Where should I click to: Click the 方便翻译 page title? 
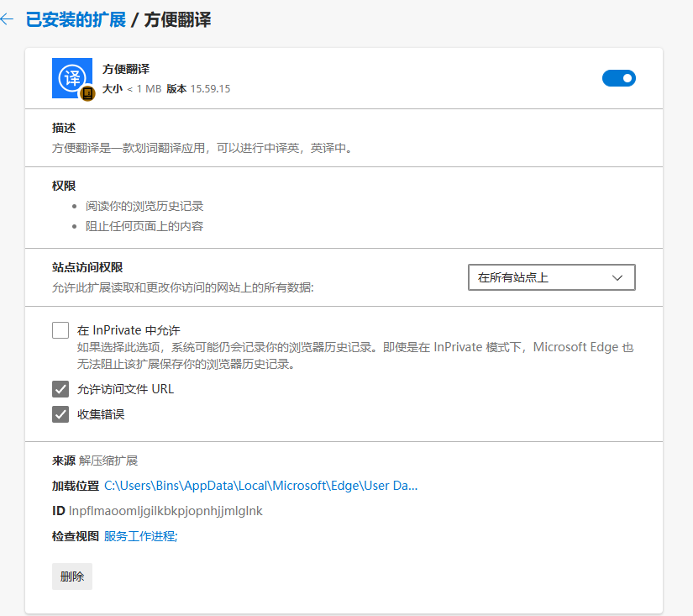pyautogui.click(x=177, y=20)
